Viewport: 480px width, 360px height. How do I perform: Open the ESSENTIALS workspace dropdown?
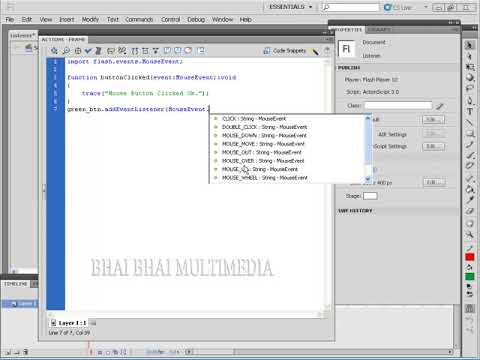tap(290, 7)
